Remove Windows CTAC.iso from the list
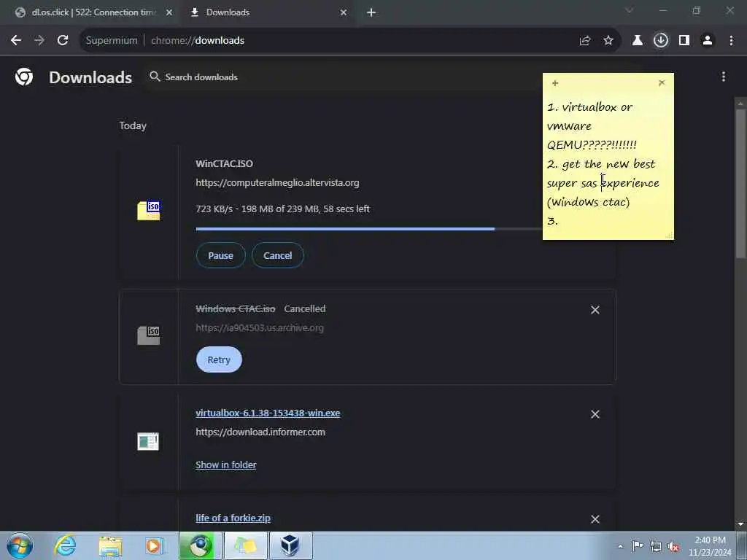Viewport: 747px width, 560px height. pyautogui.click(x=595, y=310)
